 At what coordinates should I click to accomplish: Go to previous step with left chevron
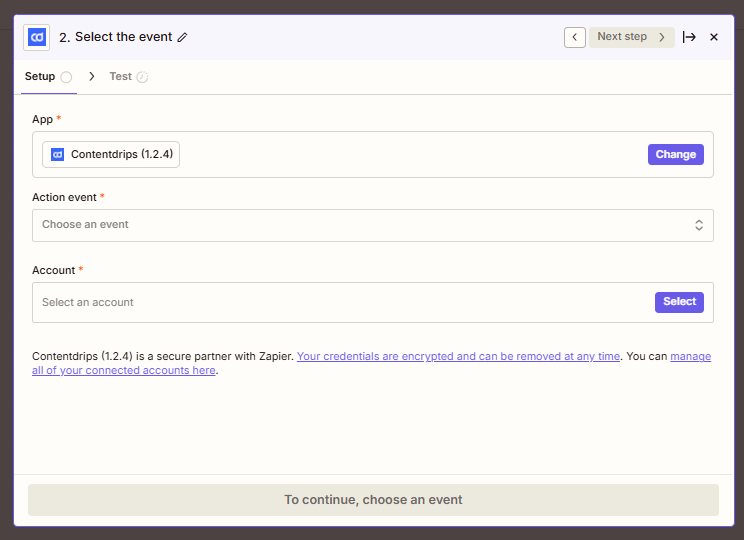[575, 37]
